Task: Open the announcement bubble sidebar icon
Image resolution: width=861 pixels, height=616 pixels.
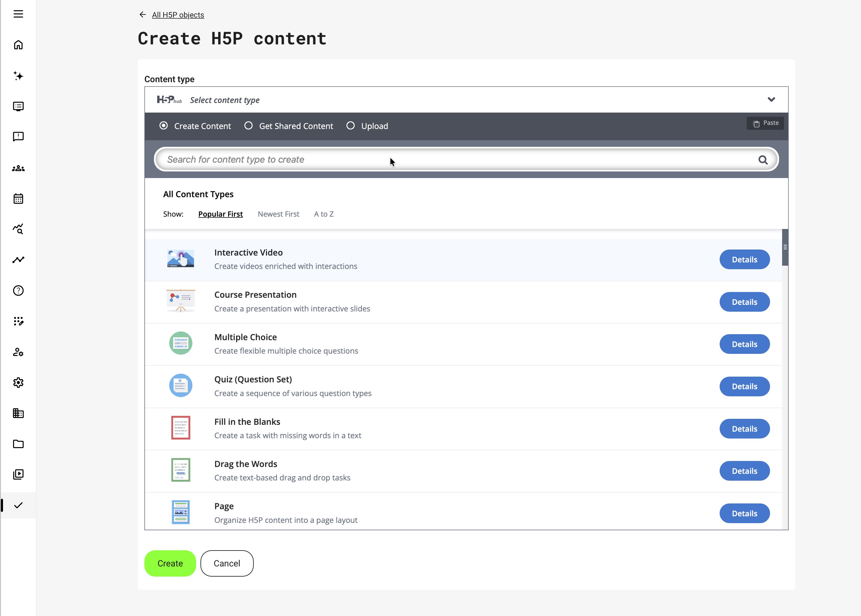Action: point(18,137)
